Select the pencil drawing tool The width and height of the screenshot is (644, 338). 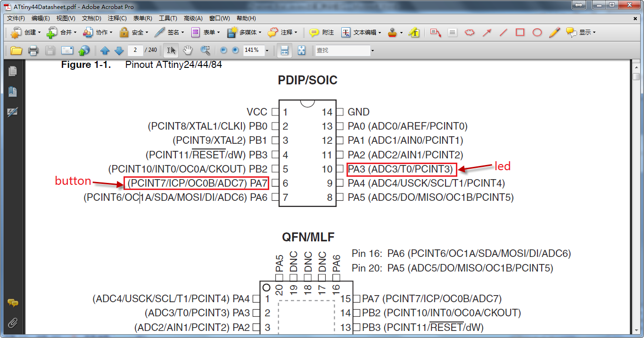tap(554, 33)
